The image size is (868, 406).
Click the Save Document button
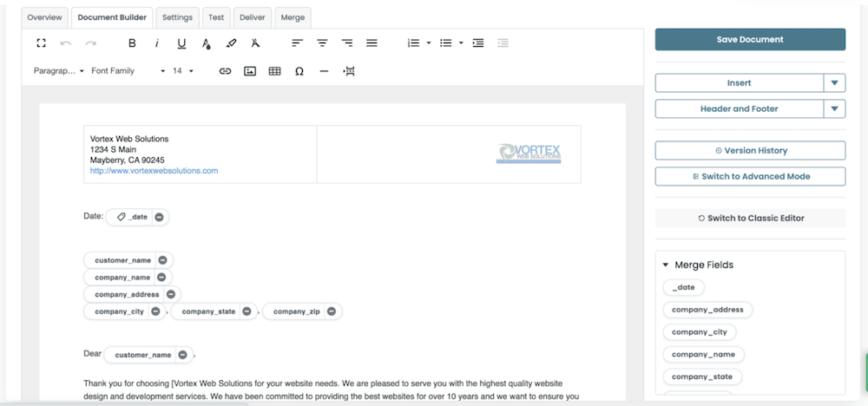(750, 39)
